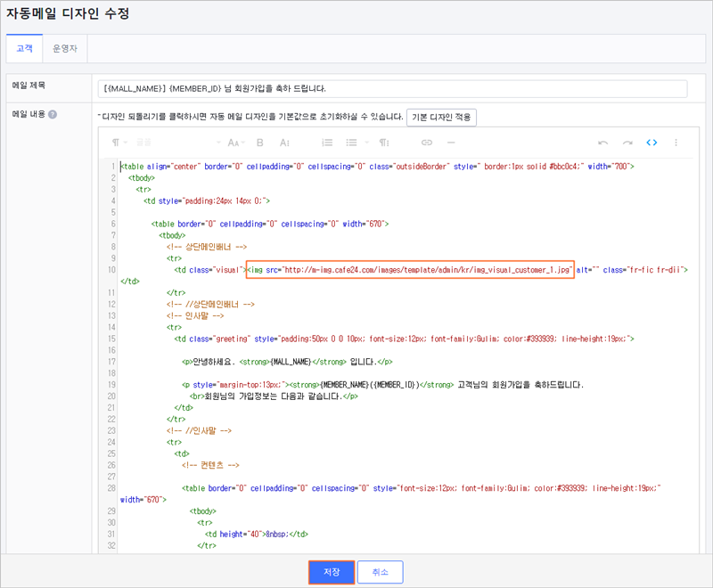The height and width of the screenshot is (588, 713).
Task: Click the undo arrow in the editor toolbar
Action: [603, 143]
